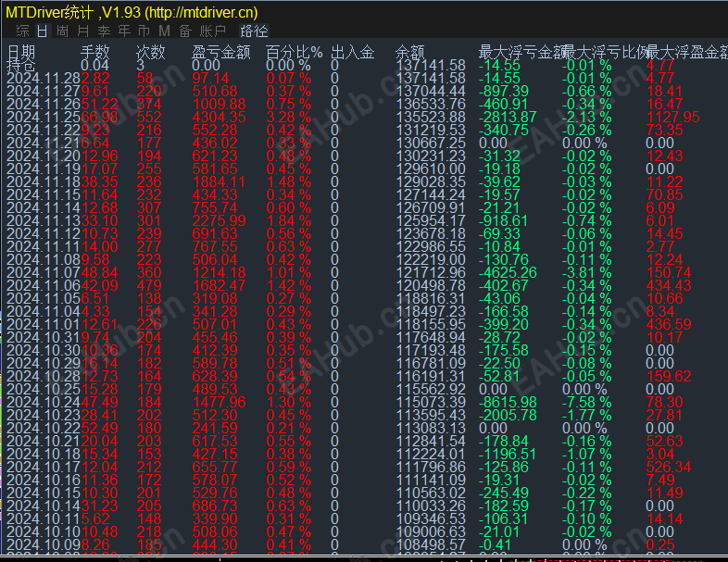Click the 路径 (path) button
Viewport: 728px width, 562px height.
click(x=254, y=31)
